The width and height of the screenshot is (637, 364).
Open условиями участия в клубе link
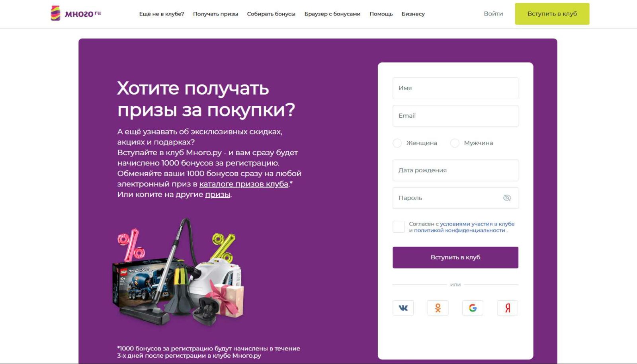click(477, 224)
